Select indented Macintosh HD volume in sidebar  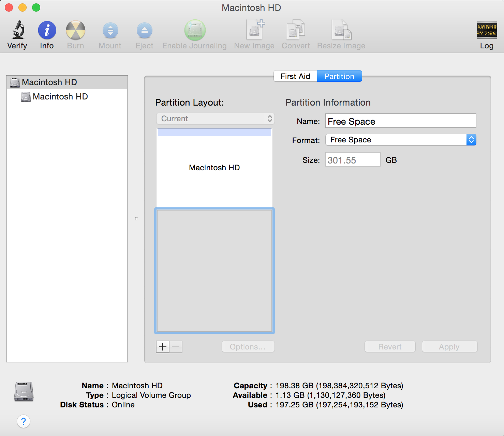[x=67, y=97]
